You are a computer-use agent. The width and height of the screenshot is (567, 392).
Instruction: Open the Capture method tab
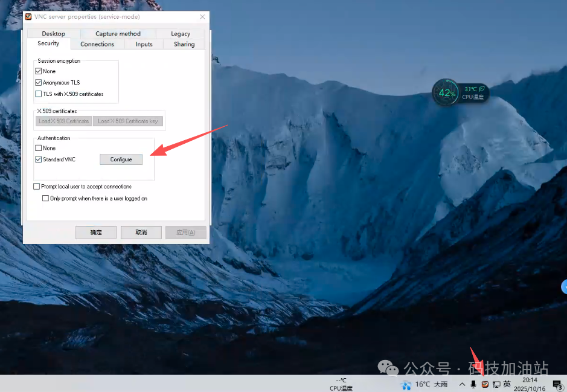coord(118,34)
